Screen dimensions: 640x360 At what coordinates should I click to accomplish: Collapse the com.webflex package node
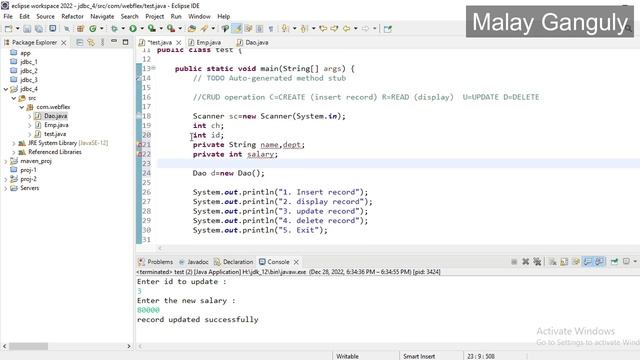click(x=22, y=107)
